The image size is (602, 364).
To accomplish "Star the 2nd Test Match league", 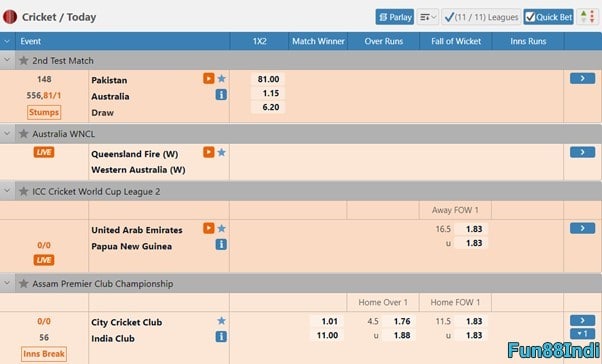I will [24, 60].
